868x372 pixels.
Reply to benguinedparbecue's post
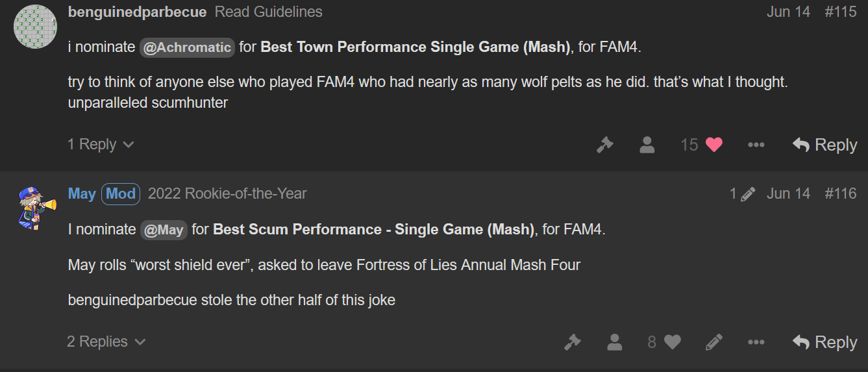[825, 145]
